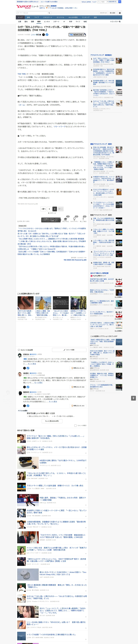Toggle the コメント非表示 checkbox
This screenshot has width=138, height=644.
(x=75, y=425)
